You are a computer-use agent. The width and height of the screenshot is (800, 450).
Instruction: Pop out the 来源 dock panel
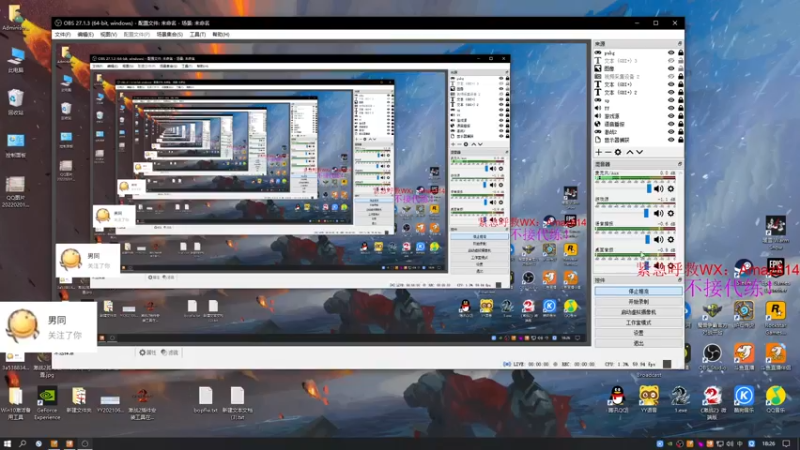click(x=680, y=44)
